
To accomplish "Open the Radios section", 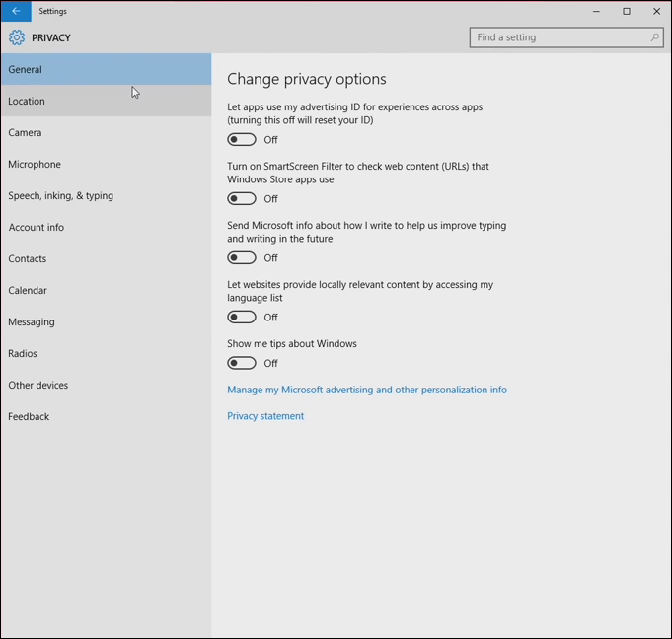I will (107, 353).
